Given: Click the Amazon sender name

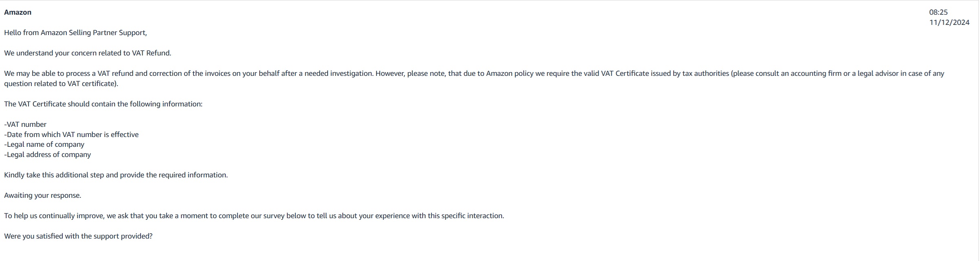Looking at the screenshot, I should coord(18,12).
